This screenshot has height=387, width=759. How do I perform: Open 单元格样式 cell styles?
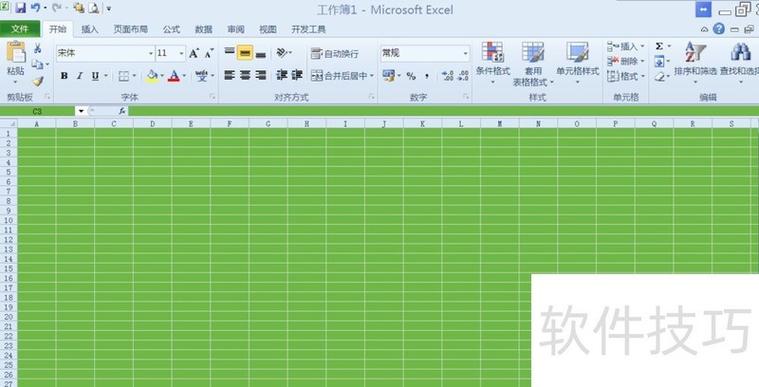[577, 63]
